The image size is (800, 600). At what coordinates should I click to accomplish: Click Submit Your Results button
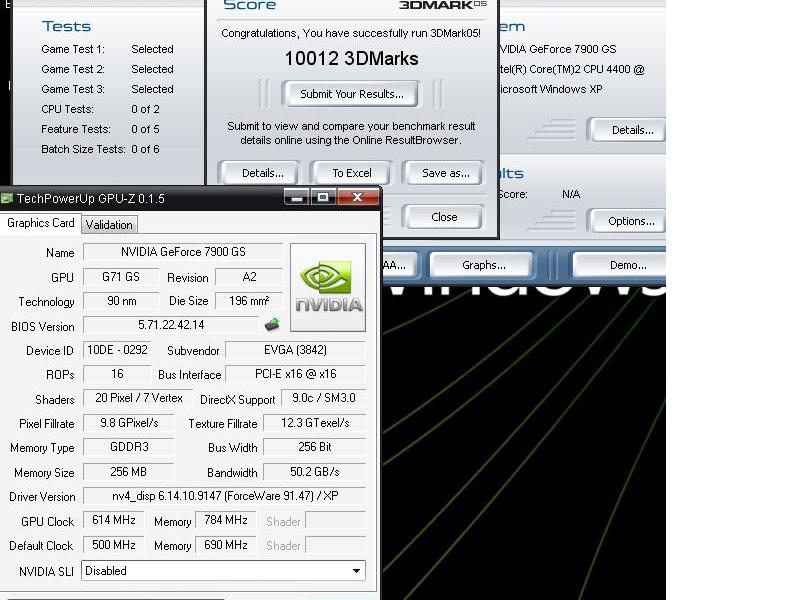(352, 94)
